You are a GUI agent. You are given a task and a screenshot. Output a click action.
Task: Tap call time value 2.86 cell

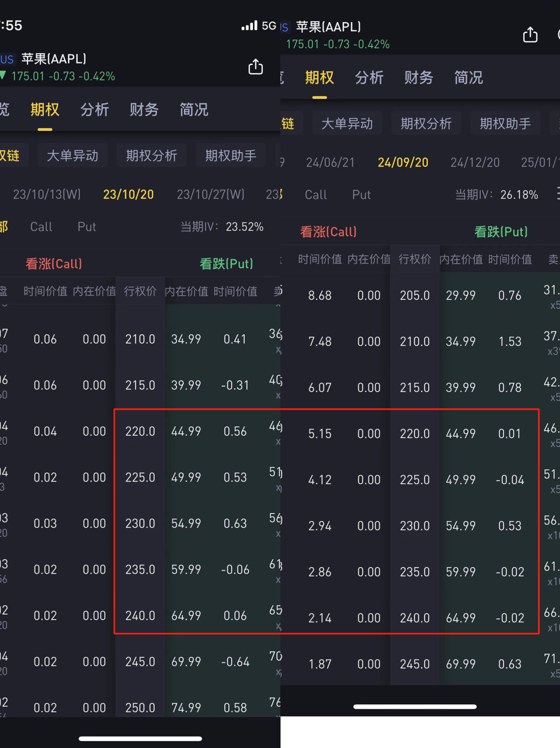tap(320, 572)
